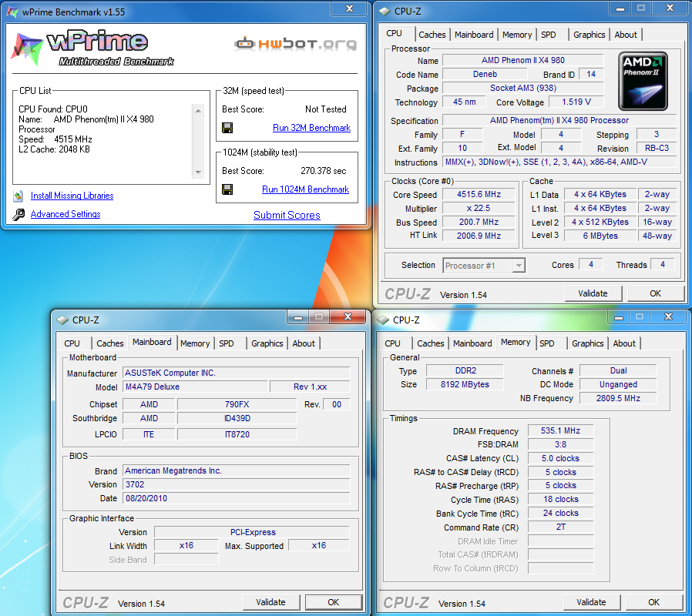
Task: Click the Core Speed value 4515.6 MHz
Action: coord(479,195)
